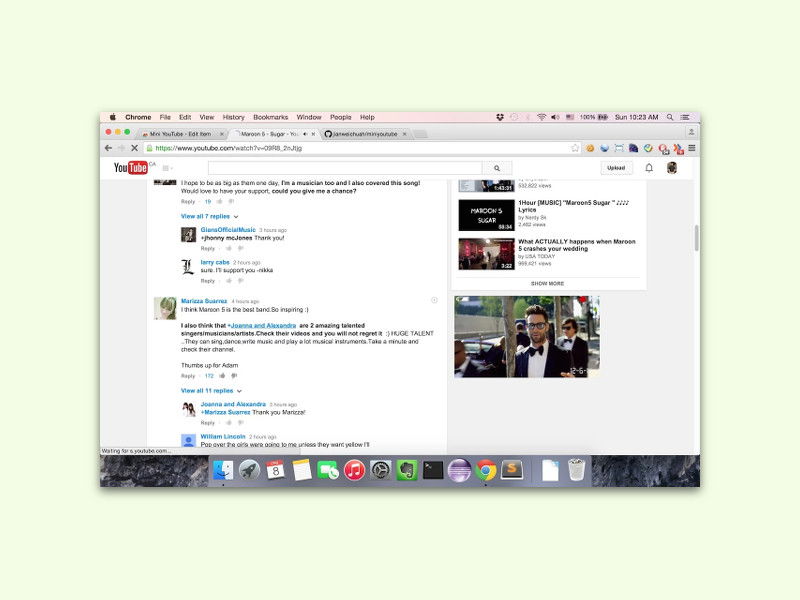The image size is (800, 600).
Task: Open the YouTube account avatar menu
Action: (x=672, y=168)
